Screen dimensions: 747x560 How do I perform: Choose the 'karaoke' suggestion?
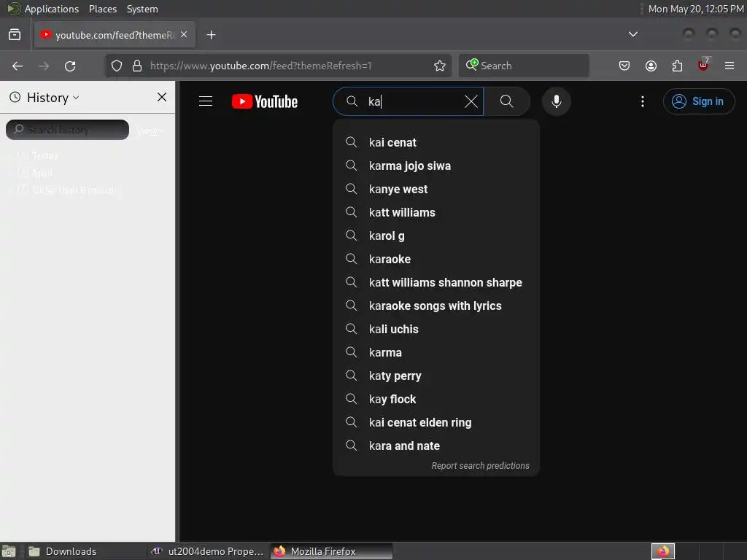(x=436, y=259)
